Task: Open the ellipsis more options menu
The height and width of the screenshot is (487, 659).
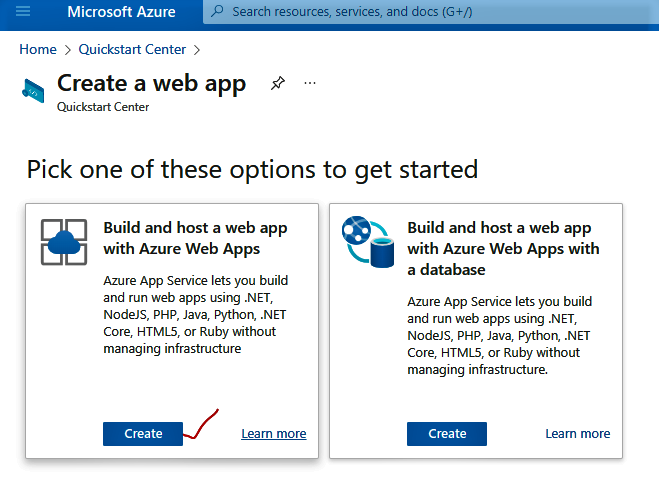Action: pyautogui.click(x=310, y=83)
